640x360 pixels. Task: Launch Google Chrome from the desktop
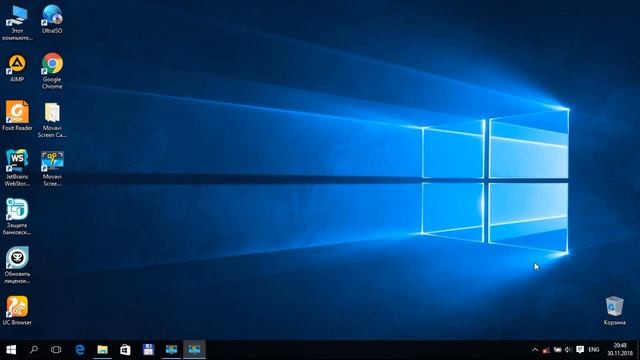pos(52,71)
